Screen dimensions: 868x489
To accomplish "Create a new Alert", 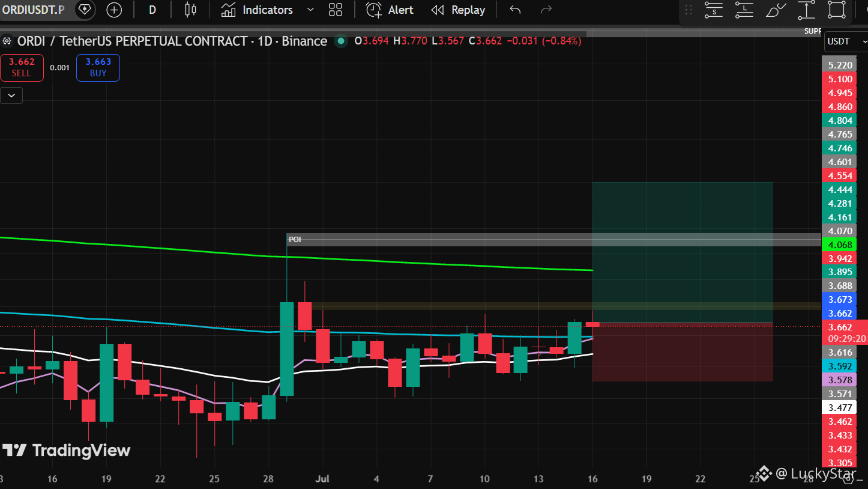I will pyautogui.click(x=390, y=10).
